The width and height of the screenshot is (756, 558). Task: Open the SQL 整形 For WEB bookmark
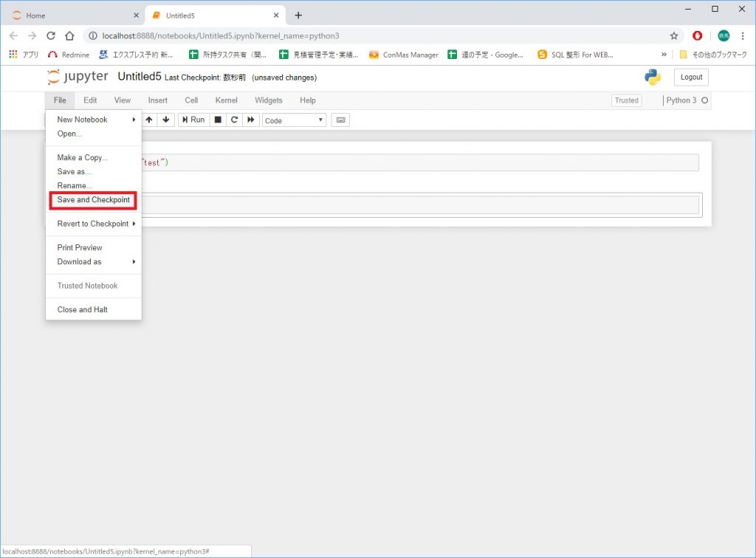(x=575, y=55)
